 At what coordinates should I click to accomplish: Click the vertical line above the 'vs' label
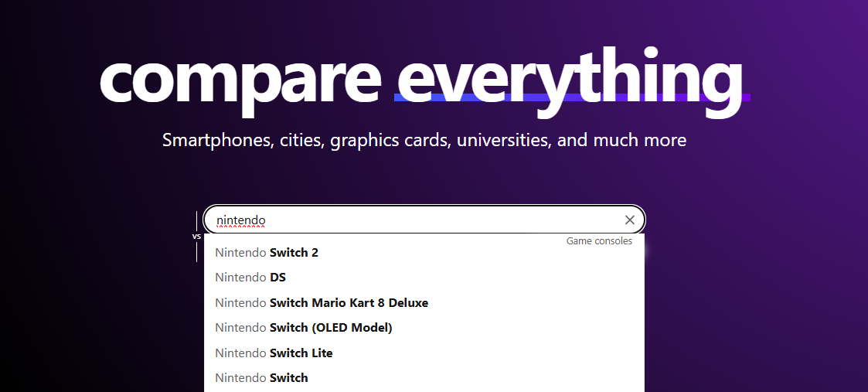196,220
